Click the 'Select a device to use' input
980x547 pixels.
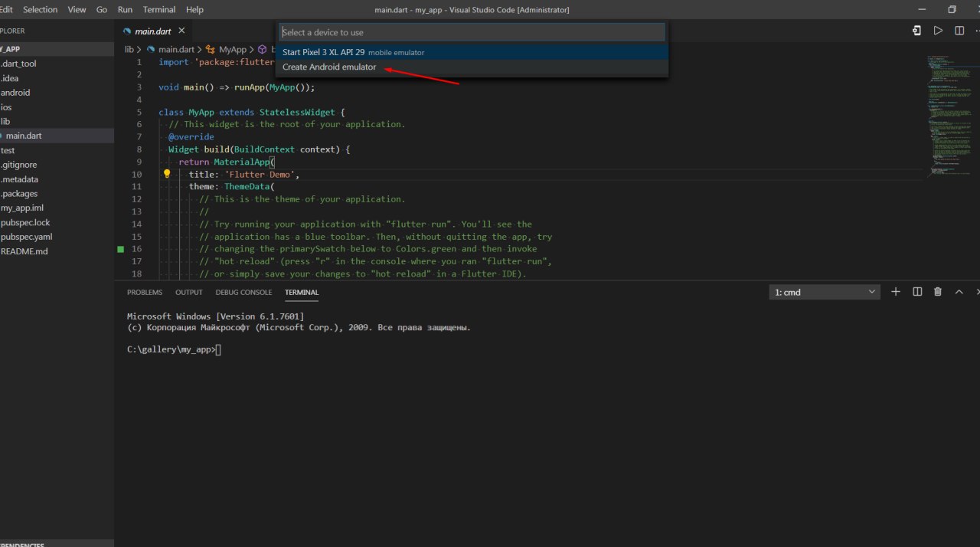[x=472, y=32]
